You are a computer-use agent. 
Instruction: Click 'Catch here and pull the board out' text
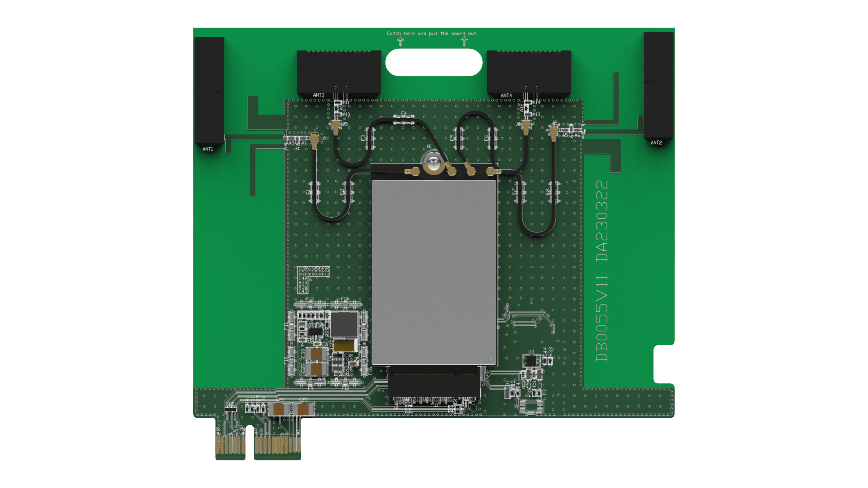click(432, 33)
